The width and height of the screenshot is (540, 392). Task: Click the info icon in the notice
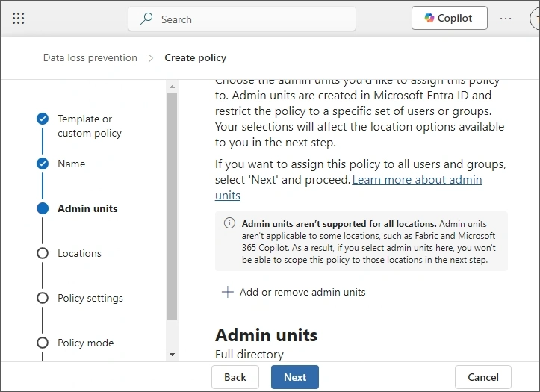[x=230, y=223]
